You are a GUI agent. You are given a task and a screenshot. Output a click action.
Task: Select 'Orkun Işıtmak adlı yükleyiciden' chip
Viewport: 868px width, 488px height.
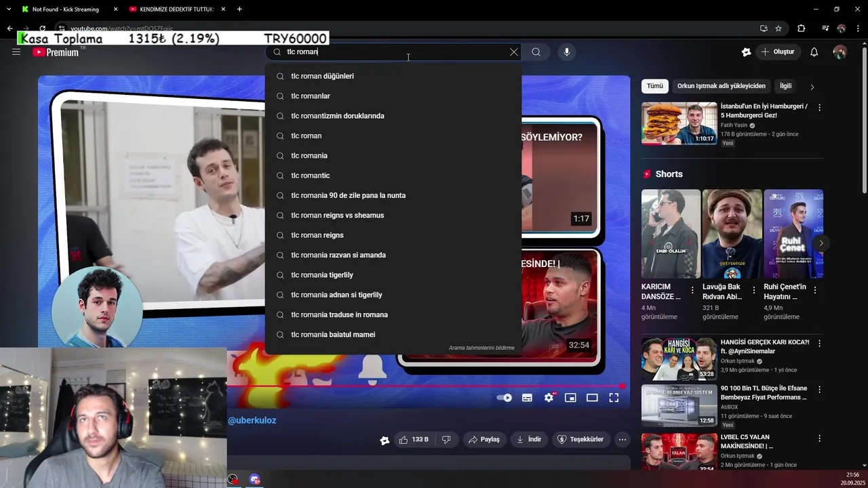click(x=722, y=86)
